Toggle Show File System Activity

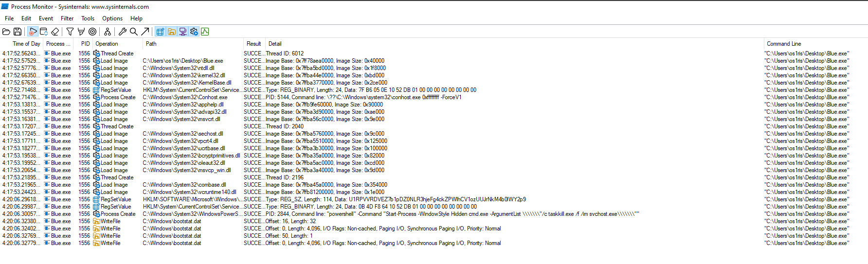pos(171,32)
